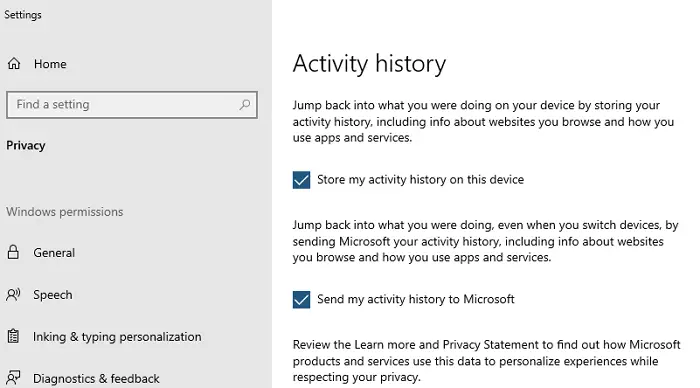Click the General lock icon
The width and height of the screenshot is (700, 388).
[13, 252]
